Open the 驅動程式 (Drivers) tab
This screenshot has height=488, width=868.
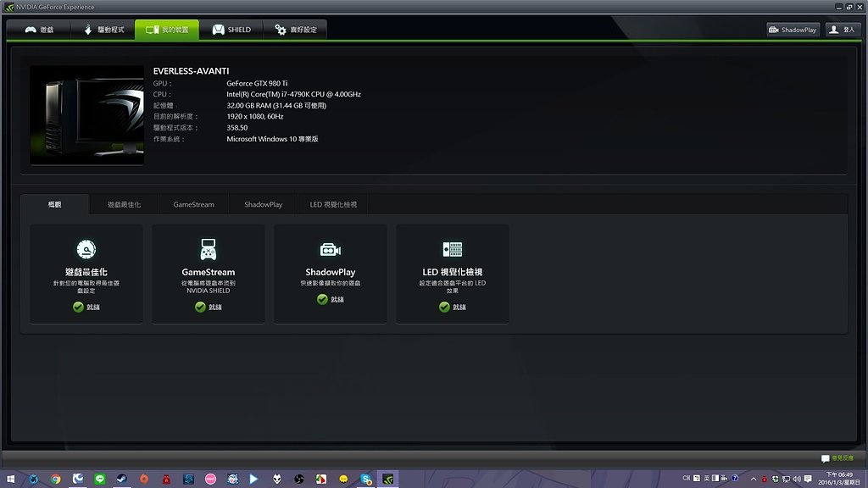point(103,30)
